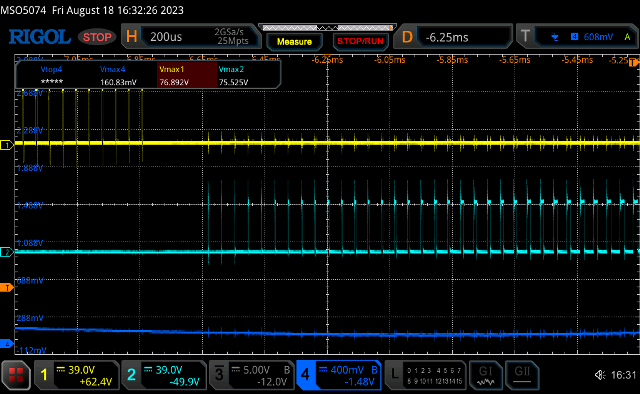Click channel 2 offset value -49.9V
The image size is (640, 394).
pyautogui.click(x=184, y=382)
